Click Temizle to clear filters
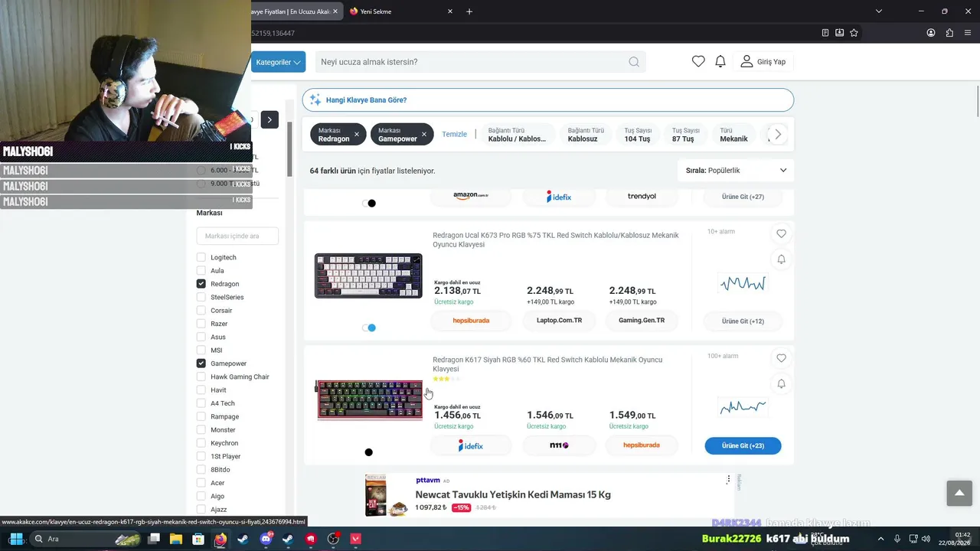 tap(454, 135)
